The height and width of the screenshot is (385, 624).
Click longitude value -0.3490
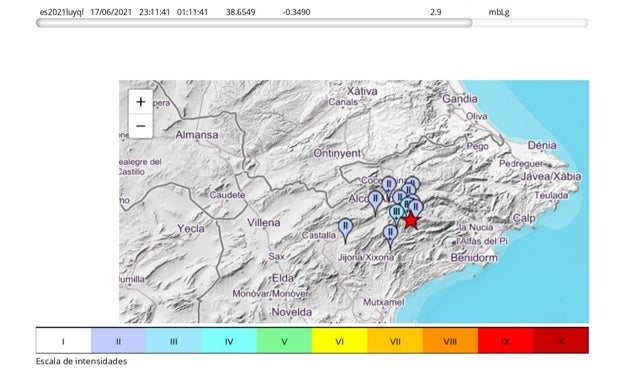296,12
